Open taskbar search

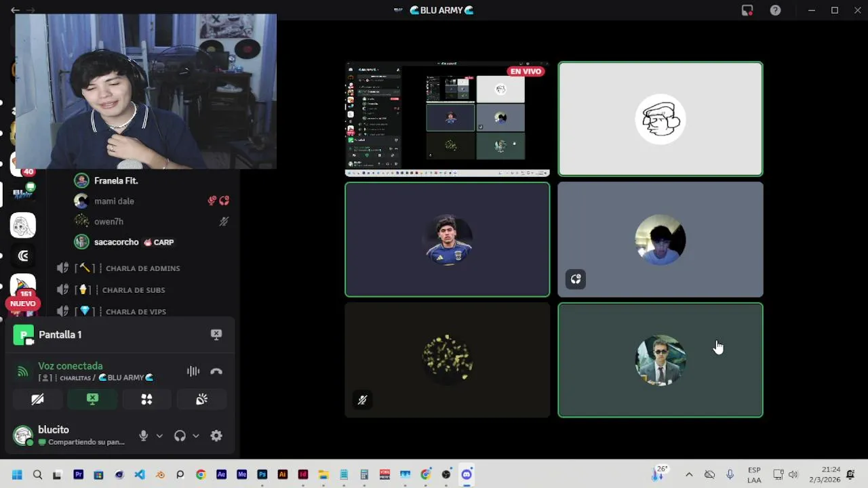37,474
